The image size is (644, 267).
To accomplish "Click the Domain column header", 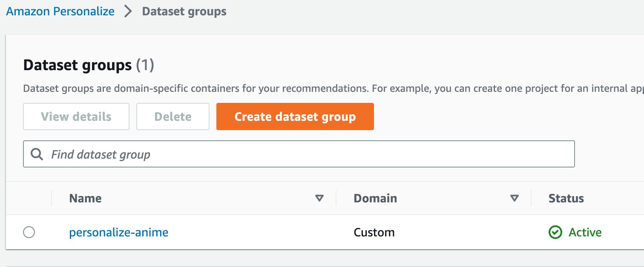I will pos(375,198).
